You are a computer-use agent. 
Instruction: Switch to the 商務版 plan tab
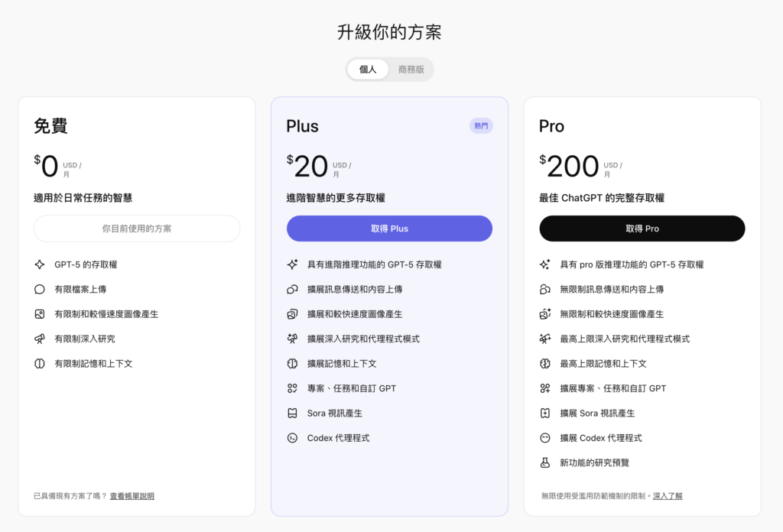click(x=411, y=70)
